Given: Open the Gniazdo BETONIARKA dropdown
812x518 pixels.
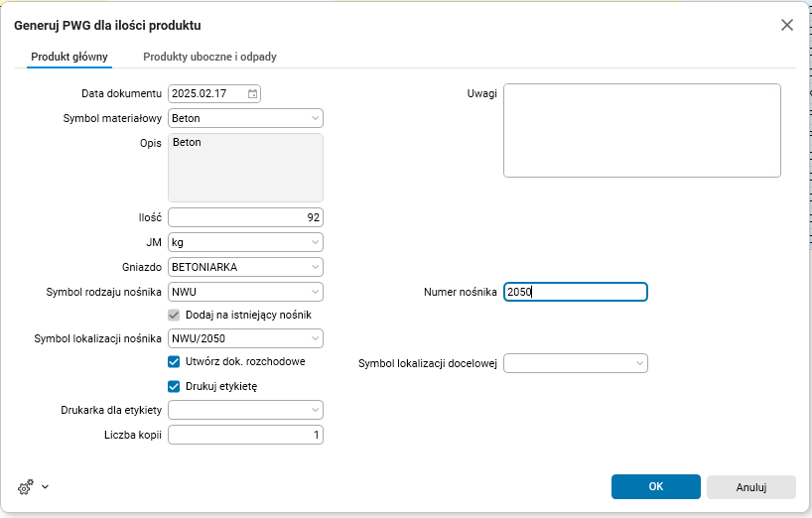Looking at the screenshot, I should (315, 267).
